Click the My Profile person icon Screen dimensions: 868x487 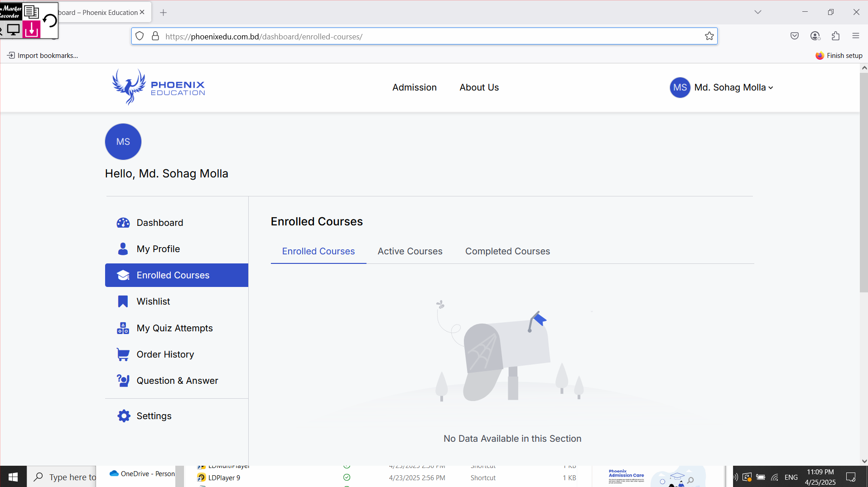pyautogui.click(x=123, y=249)
